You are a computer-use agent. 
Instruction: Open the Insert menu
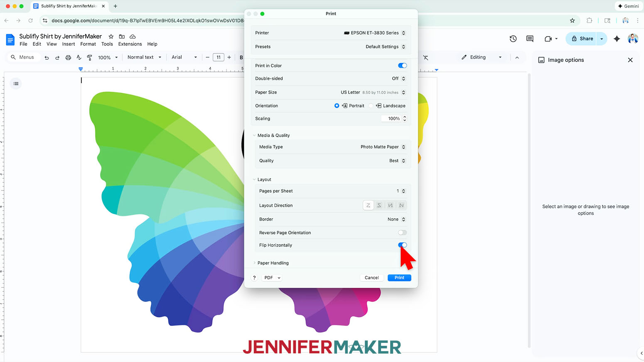point(69,44)
